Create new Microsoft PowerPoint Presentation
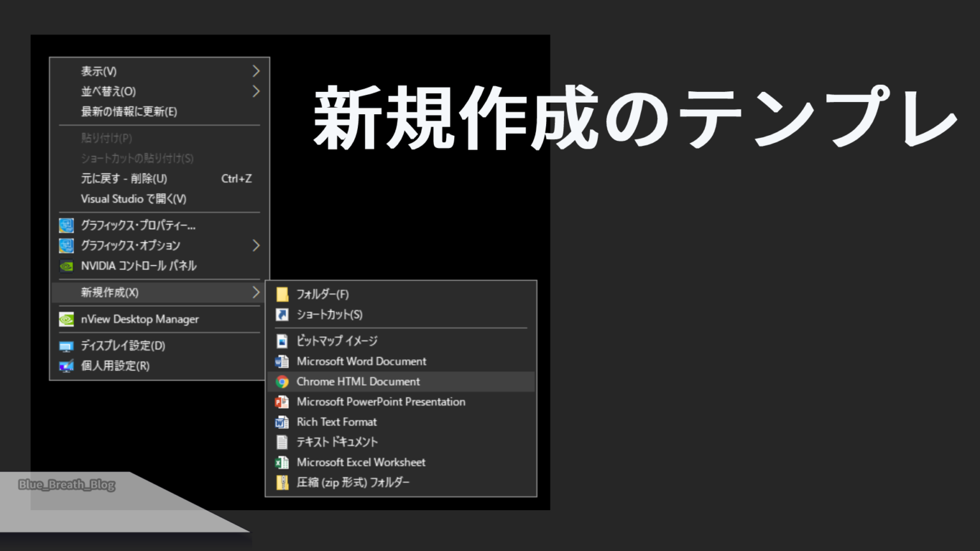 tap(401, 402)
